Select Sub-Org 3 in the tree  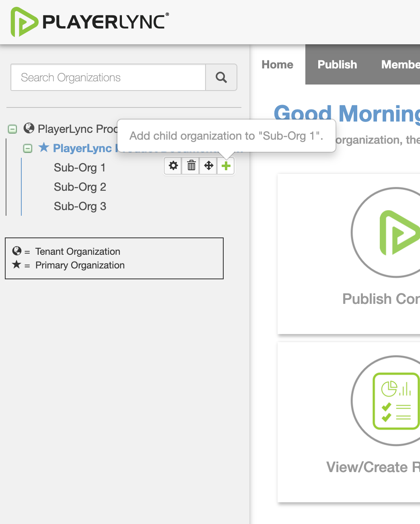80,206
